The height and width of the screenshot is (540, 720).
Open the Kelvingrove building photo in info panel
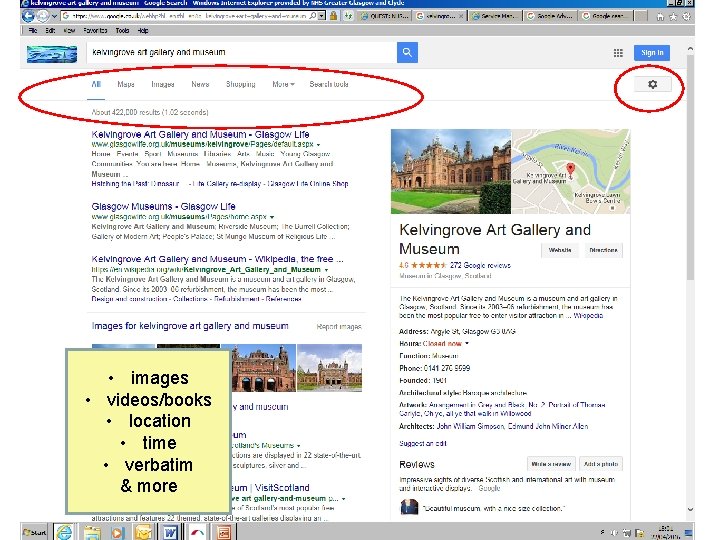tap(451, 171)
